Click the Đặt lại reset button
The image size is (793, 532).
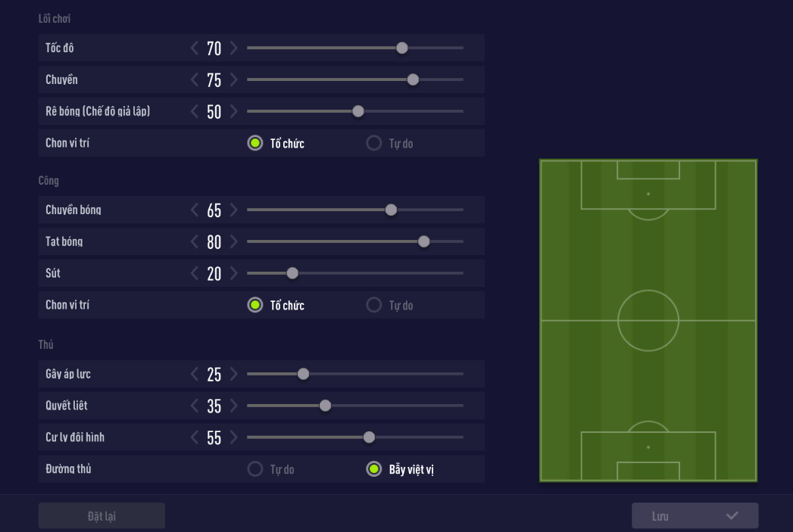(x=101, y=516)
